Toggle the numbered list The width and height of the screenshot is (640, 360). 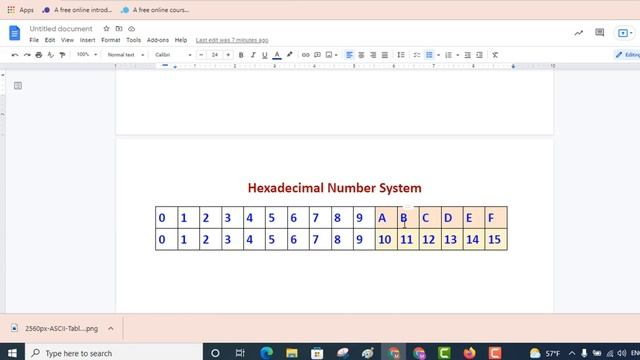tap(448, 55)
